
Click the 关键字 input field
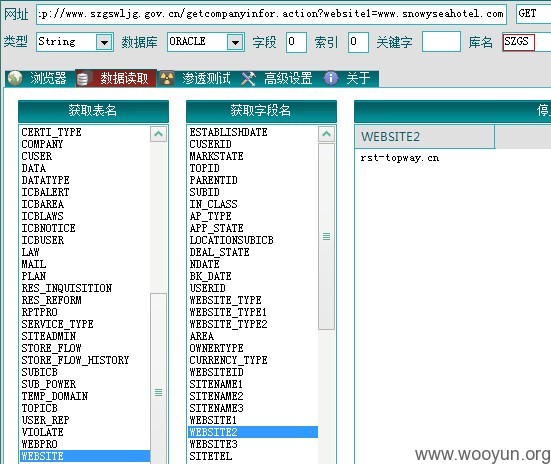441,41
